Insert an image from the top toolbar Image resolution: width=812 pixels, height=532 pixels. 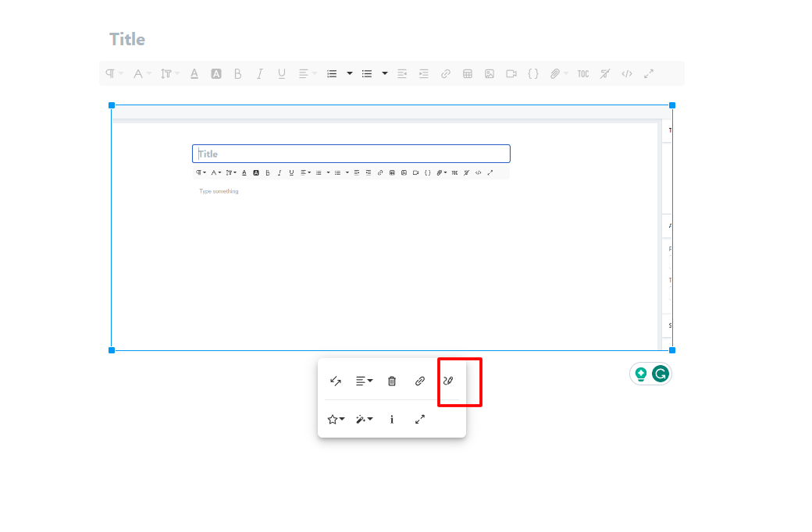click(x=490, y=74)
